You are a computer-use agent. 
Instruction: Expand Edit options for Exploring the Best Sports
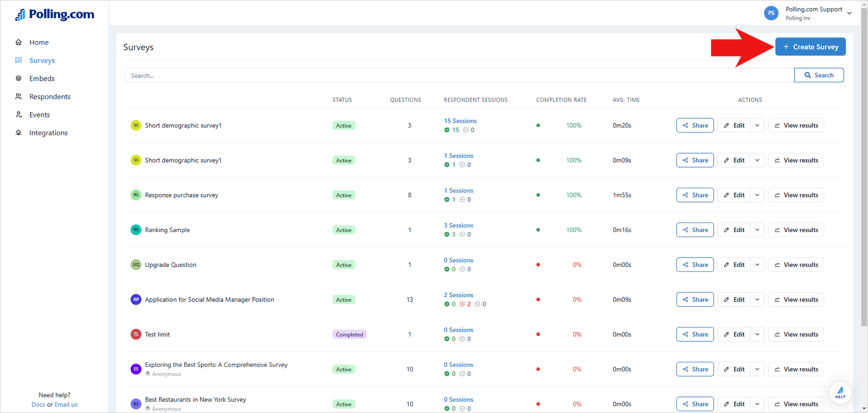point(757,369)
